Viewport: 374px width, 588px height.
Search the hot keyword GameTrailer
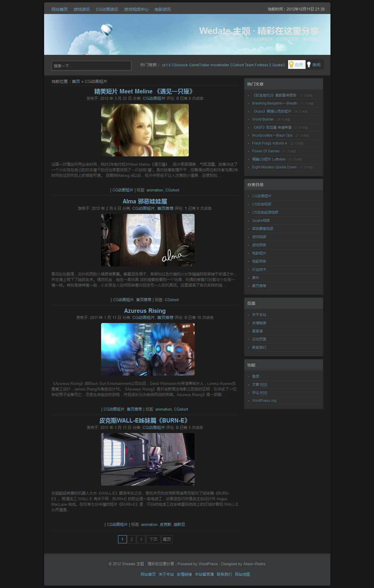pyautogui.click(x=199, y=65)
